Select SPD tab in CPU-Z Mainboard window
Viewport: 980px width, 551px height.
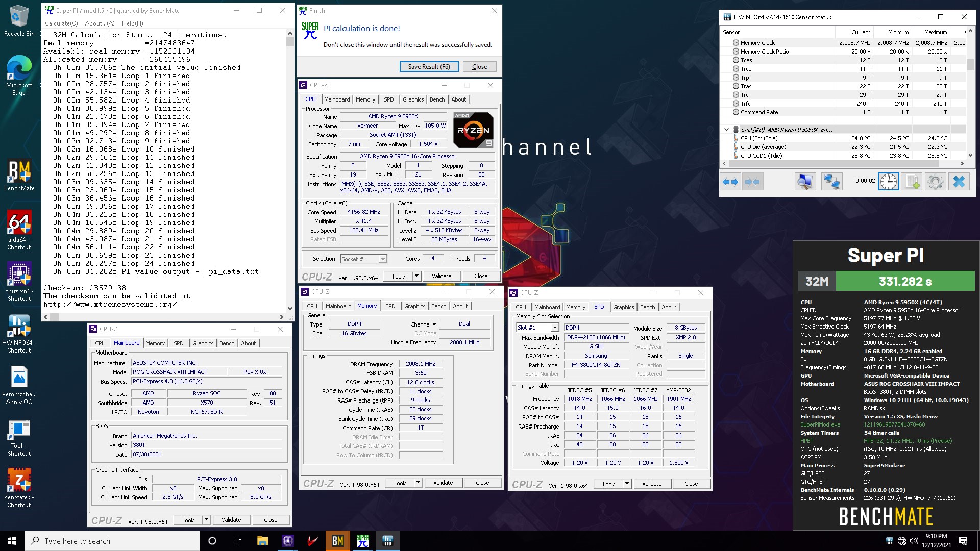pyautogui.click(x=178, y=343)
